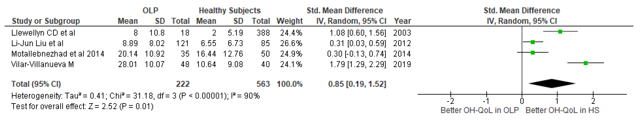Click the Year column header
Viewport: 644px width, 121px height.
402,21
